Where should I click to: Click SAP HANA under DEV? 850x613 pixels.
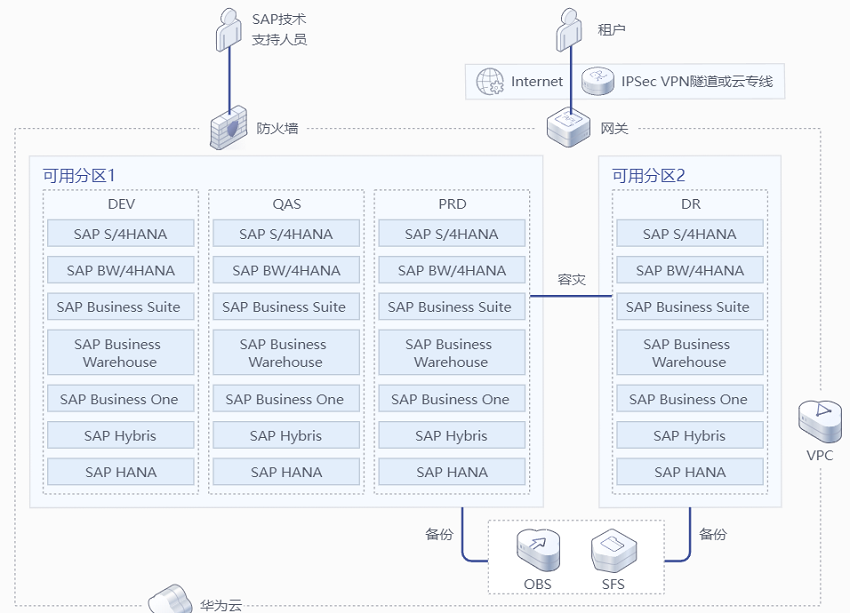point(120,472)
